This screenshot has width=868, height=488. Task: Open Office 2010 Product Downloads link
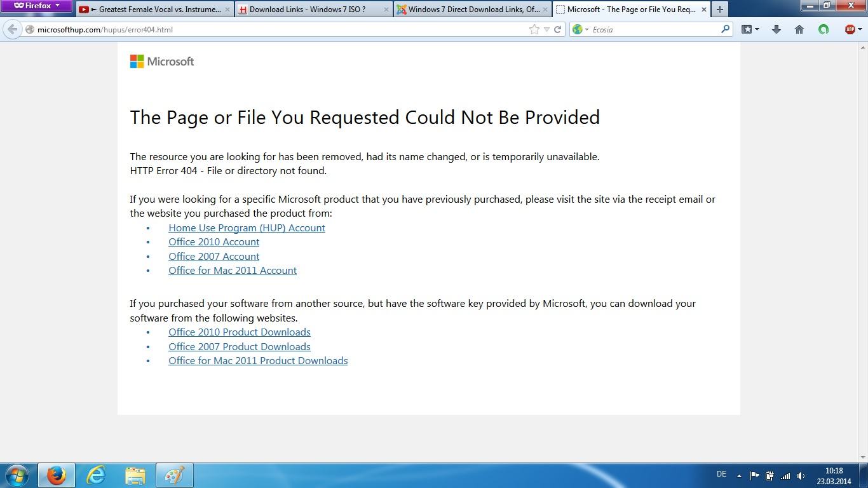tap(240, 332)
